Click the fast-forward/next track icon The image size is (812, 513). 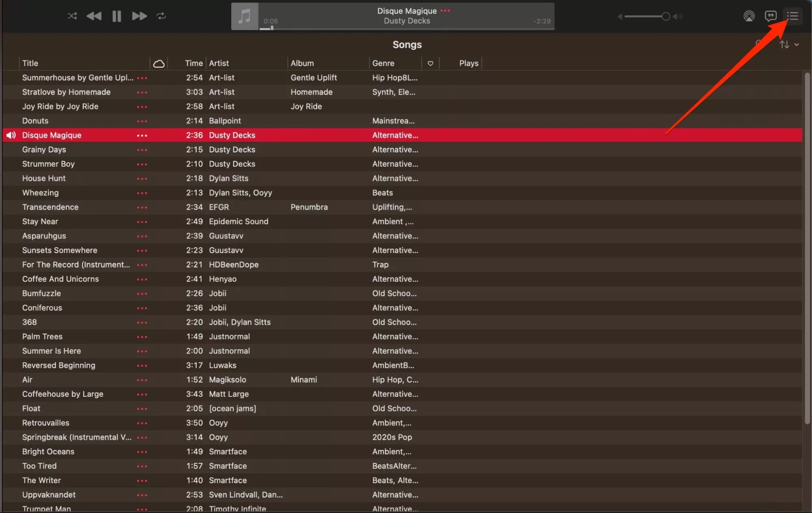pos(139,15)
